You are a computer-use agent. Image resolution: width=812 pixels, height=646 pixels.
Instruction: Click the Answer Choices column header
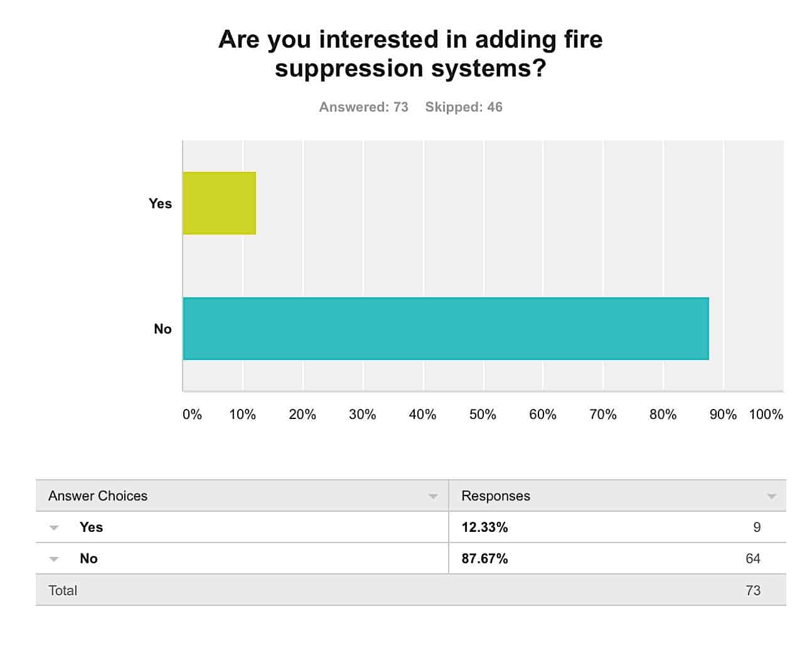[98, 496]
